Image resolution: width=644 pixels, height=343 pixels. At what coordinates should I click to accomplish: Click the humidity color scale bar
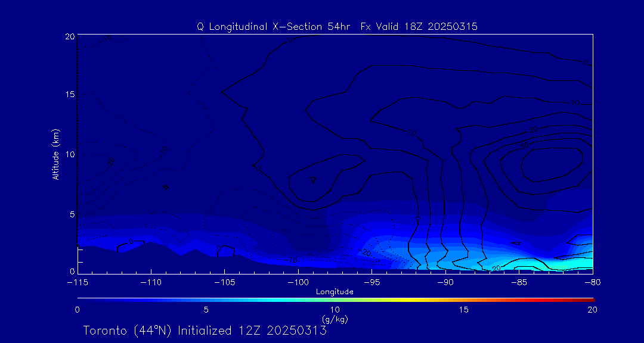[336, 300]
